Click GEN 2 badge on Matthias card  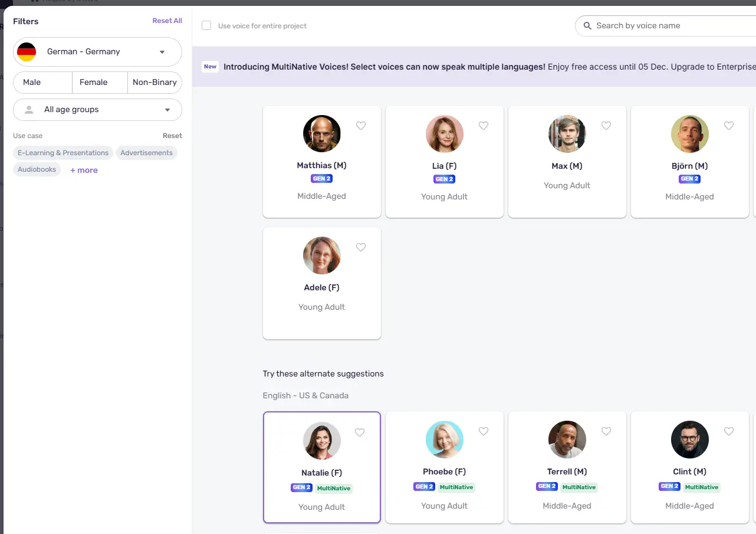pyautogui.click(x=322, y=179)
